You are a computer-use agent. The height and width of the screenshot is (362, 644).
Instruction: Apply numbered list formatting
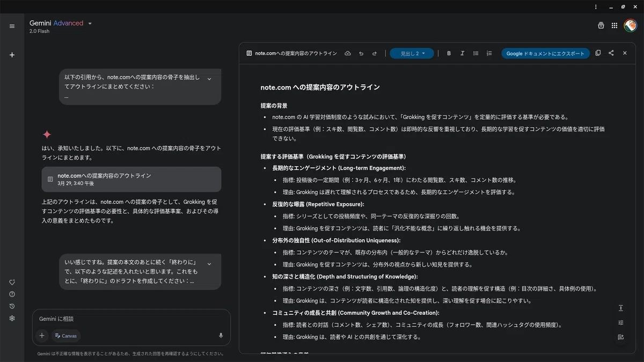(489, 53)
